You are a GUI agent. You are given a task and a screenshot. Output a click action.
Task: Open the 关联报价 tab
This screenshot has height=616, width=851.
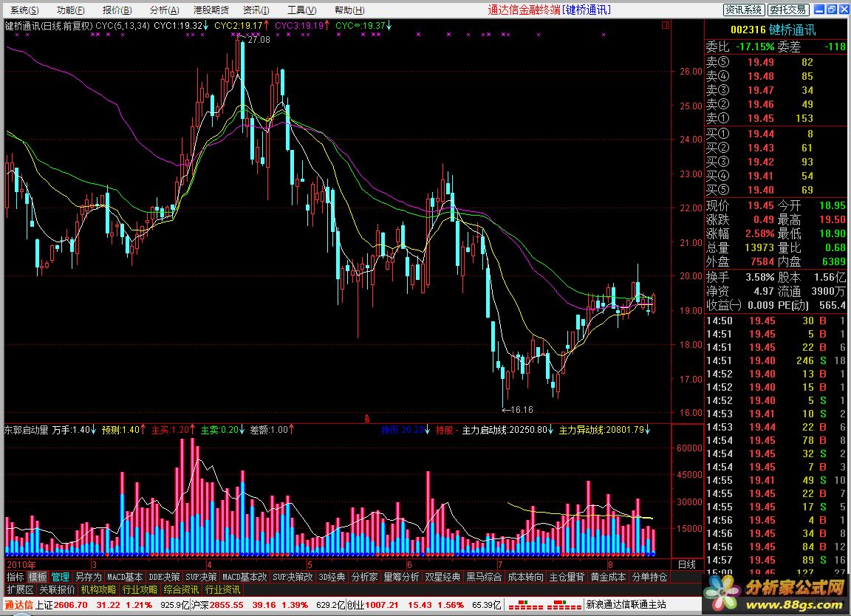(x=57, y=589)
